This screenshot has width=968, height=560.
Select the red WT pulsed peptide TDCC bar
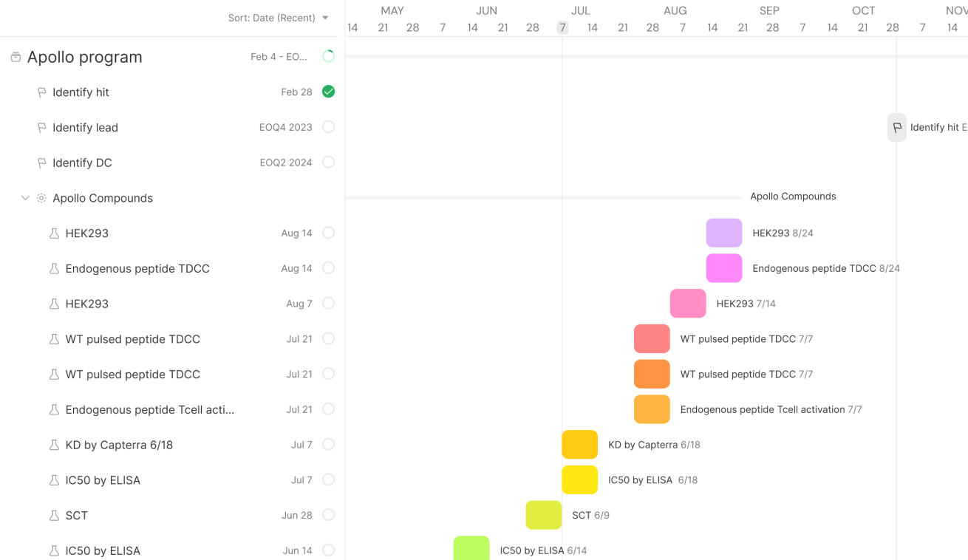(652, 339)
